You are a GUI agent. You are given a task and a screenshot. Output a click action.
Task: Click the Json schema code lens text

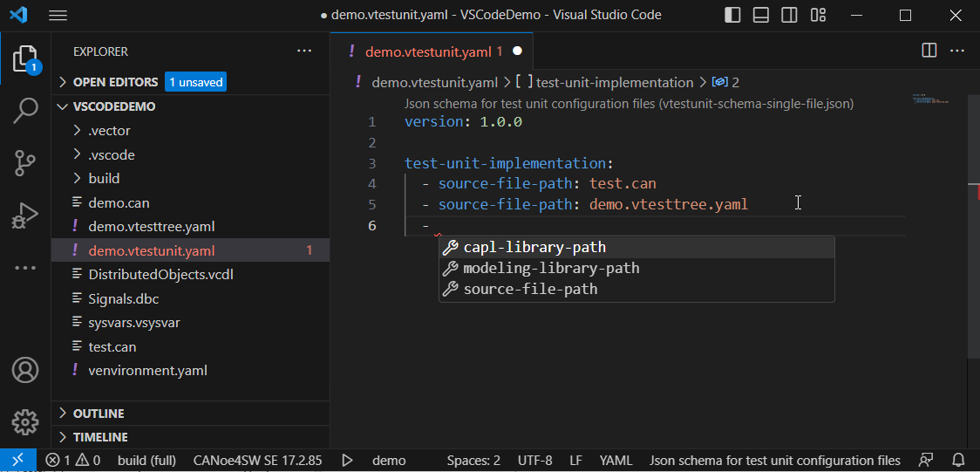point(629,103)
